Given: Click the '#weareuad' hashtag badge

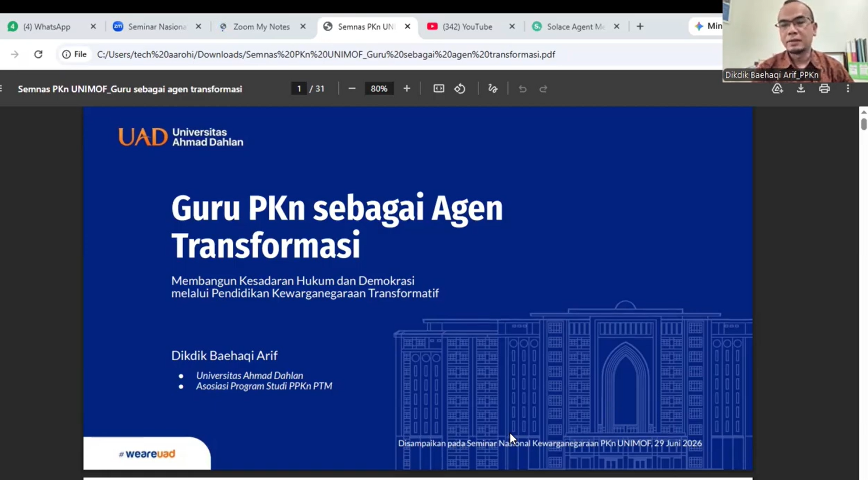Looking at the screenshot, I should pos(147,454).
